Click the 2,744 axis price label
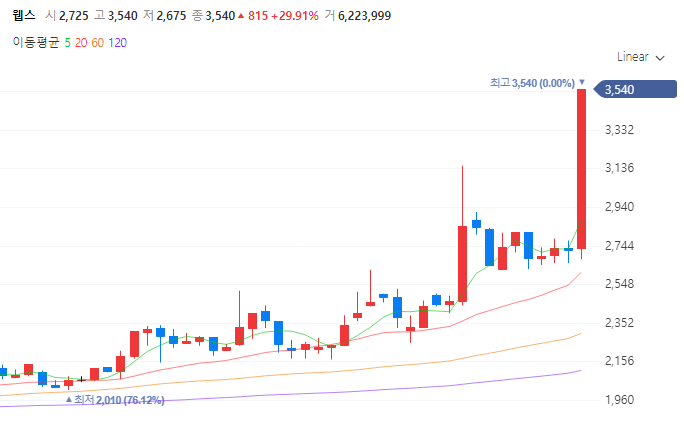This screenshot has width=684, height=423. coord(619,246)
